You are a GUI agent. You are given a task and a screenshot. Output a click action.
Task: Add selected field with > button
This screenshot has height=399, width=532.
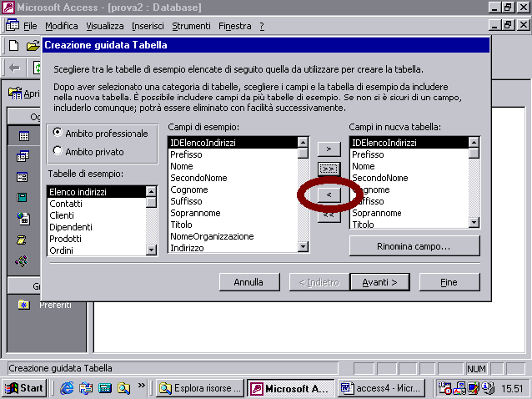[329, 149]
